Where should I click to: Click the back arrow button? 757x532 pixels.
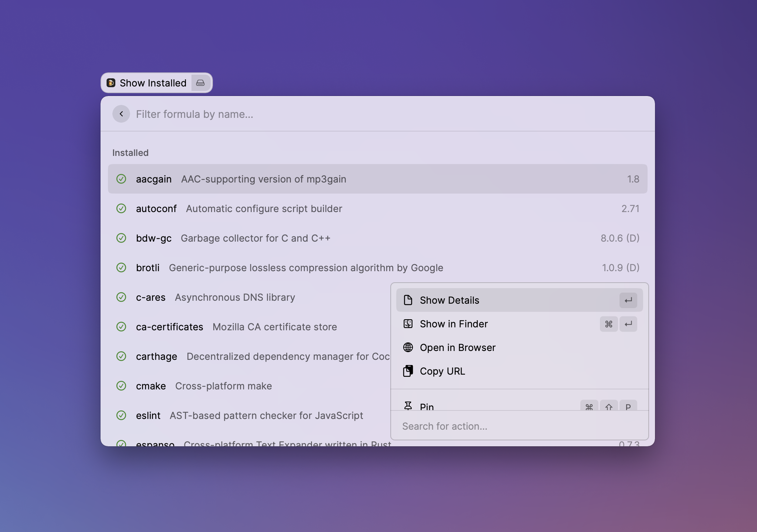point(121,114)
